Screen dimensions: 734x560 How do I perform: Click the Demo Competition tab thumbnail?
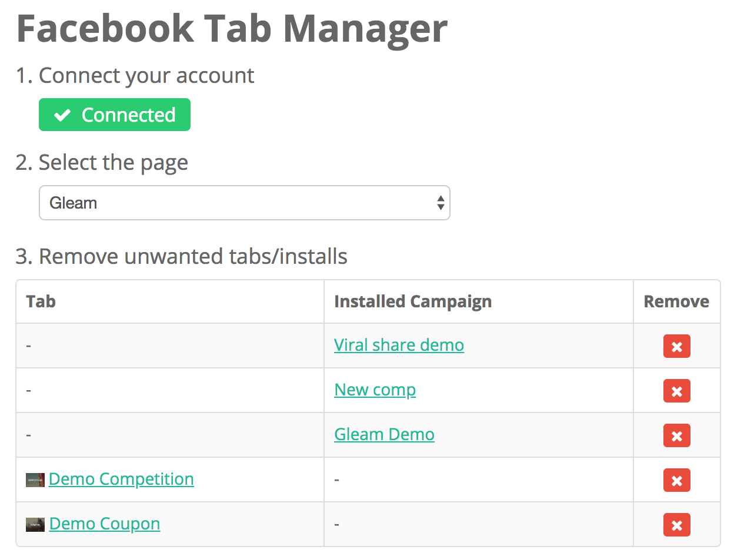35,480
